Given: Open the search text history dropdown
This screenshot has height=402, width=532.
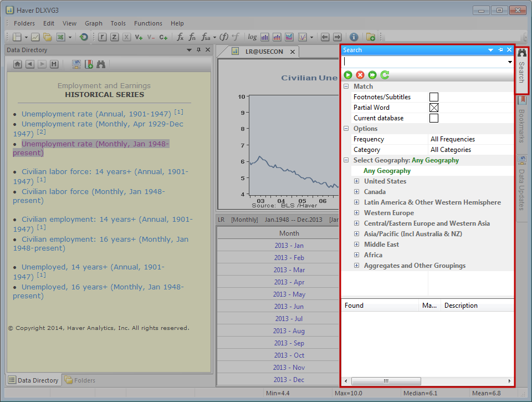Looking at the screenshot, I should pyautogui.click(x=510, y=62).
